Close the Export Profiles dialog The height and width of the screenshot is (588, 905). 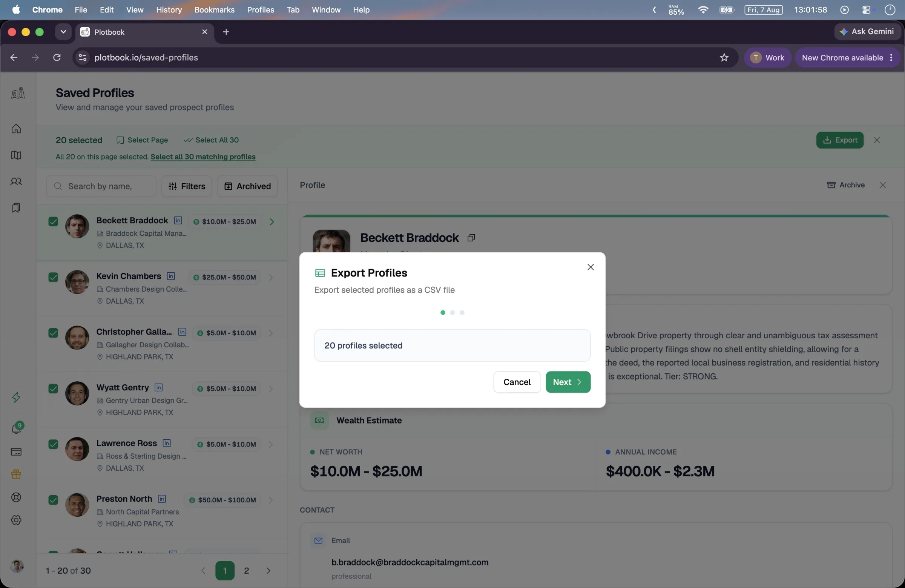(x=590, y=267)
